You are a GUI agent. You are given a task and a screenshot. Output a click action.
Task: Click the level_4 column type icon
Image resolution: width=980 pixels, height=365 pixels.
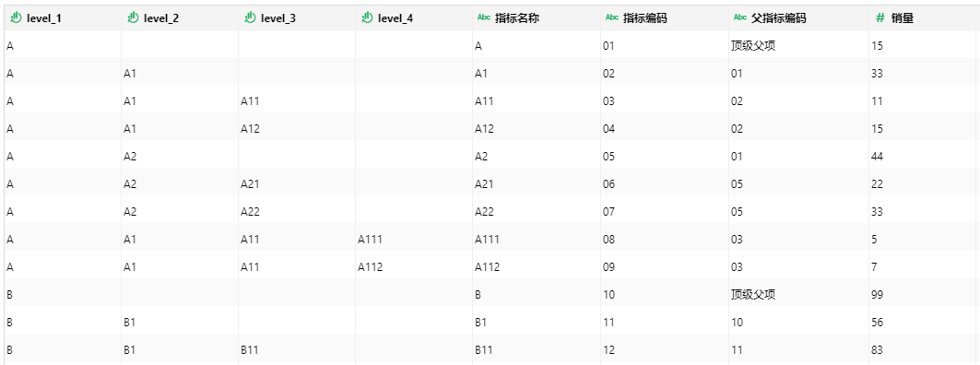[367, 18]
